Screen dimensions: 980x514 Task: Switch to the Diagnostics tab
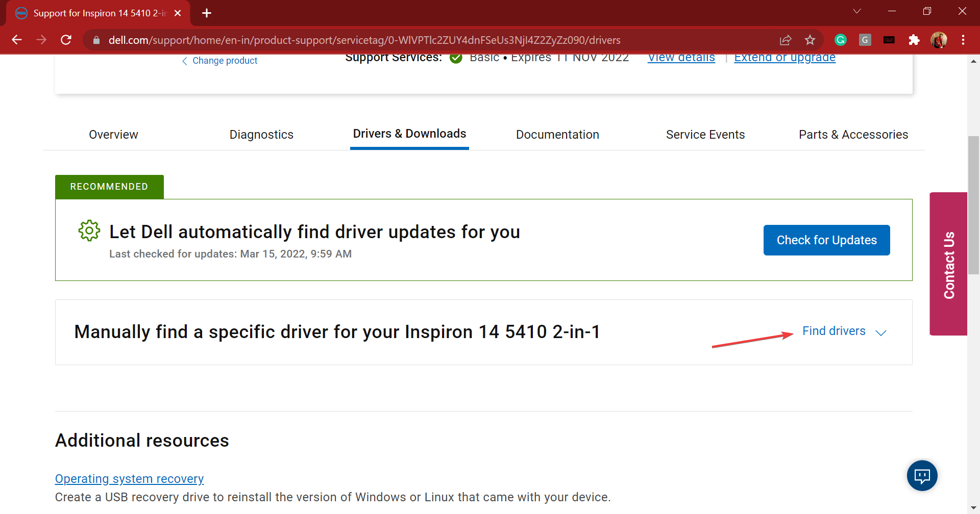(261, 135)
